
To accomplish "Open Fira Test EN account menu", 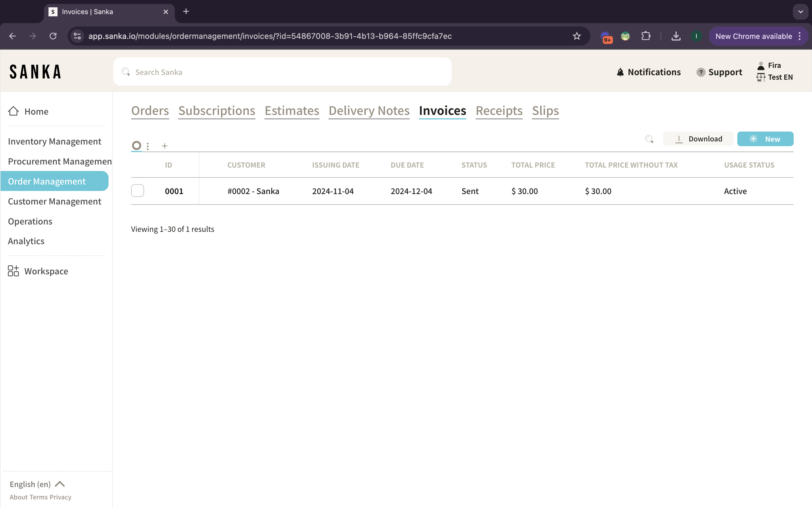I will pyautogui.click(x=775, y=72).
